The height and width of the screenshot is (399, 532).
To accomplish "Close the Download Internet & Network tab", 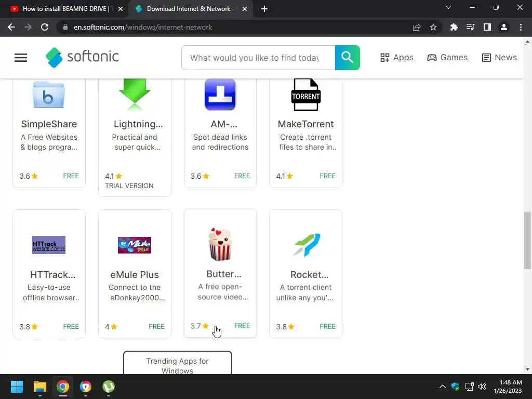I will (245, 9).
